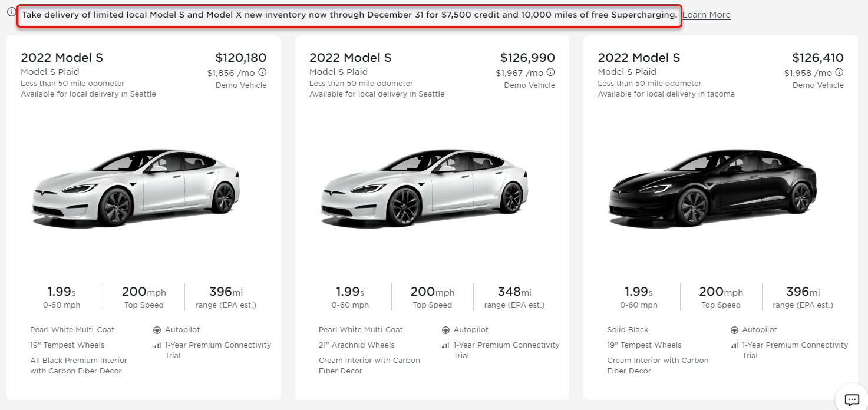This screenshot has height=410, width=868.
Task: Click info icon next to $1,856 /mo
Action: (262, 72)
